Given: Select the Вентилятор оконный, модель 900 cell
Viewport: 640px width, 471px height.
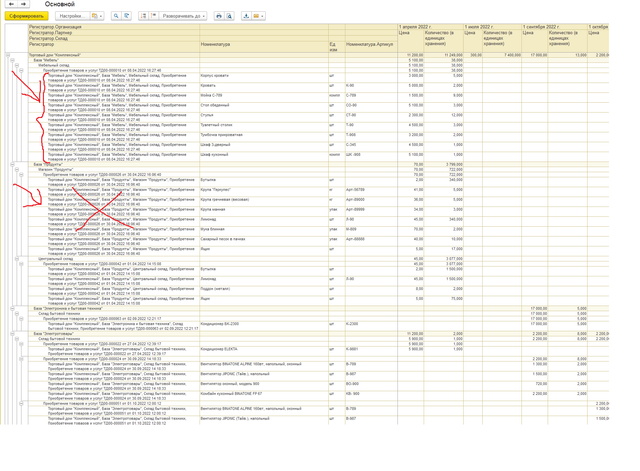Looking at the screenshot, I should pos(264,386).
